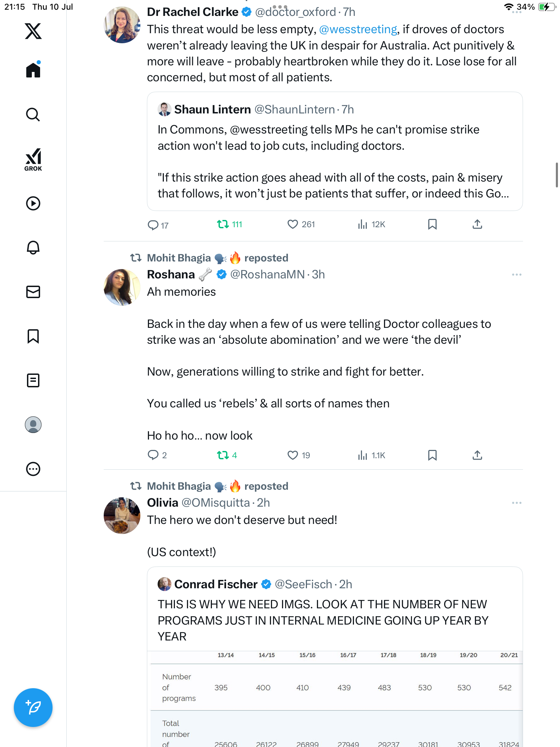
Task: Open the video play tab in sidebar
Action: [33, 203]
